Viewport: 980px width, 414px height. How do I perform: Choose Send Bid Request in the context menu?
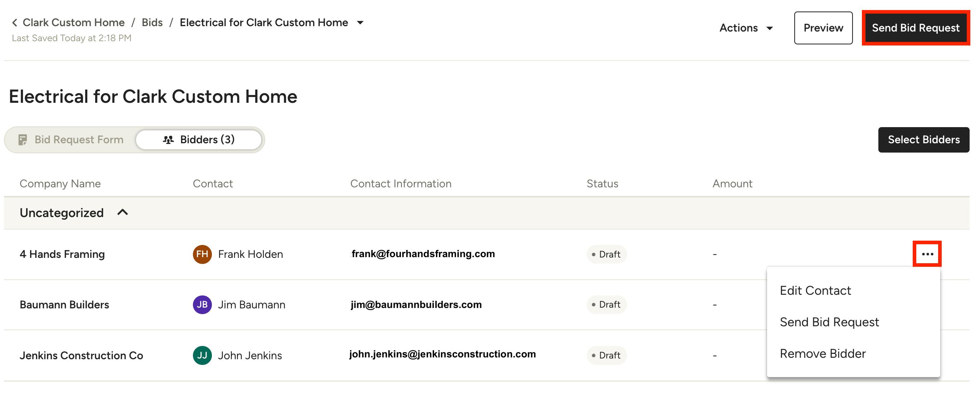[x=829, y=322]
